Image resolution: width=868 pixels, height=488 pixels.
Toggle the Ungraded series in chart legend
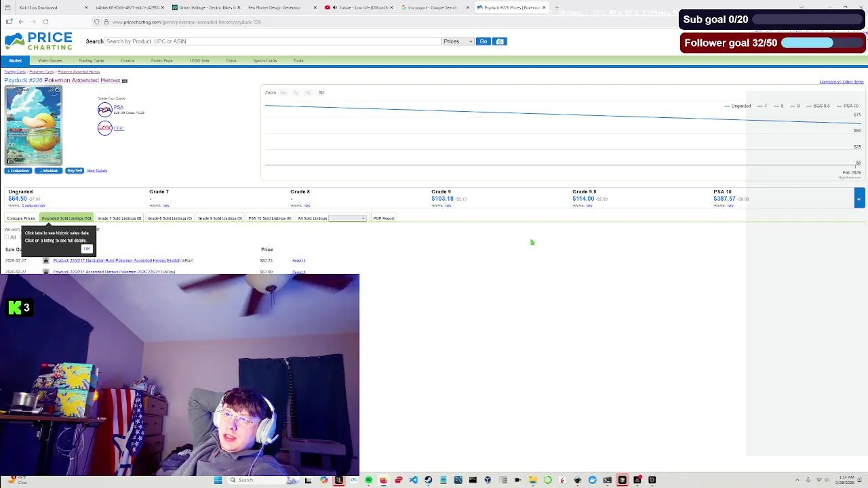(738, 106)
